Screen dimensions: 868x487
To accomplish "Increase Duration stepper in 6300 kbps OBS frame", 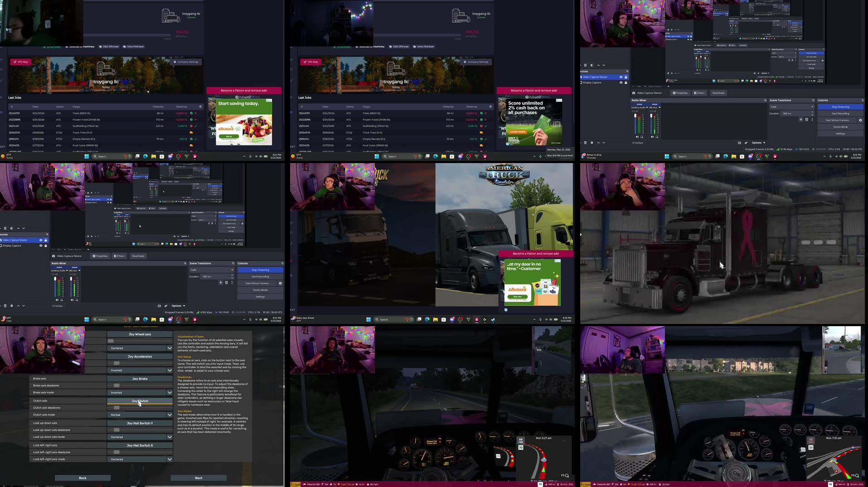I will point(233,275).
